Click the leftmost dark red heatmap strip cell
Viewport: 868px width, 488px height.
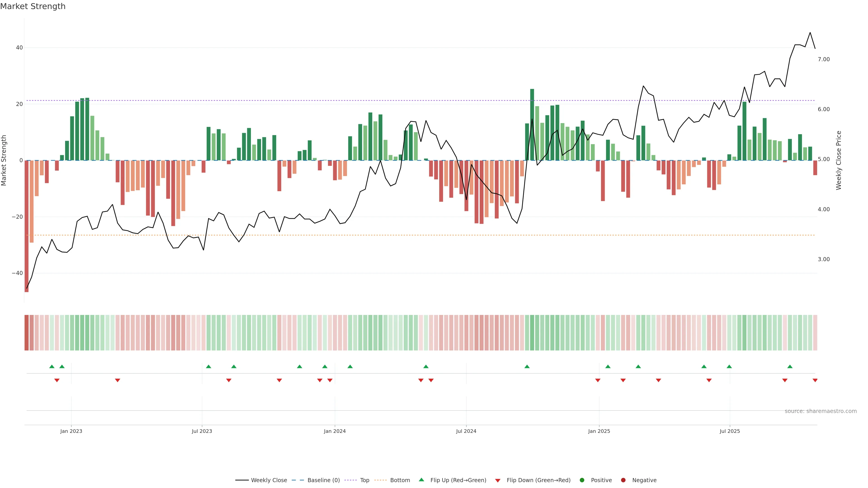click(x=26, y=332)
